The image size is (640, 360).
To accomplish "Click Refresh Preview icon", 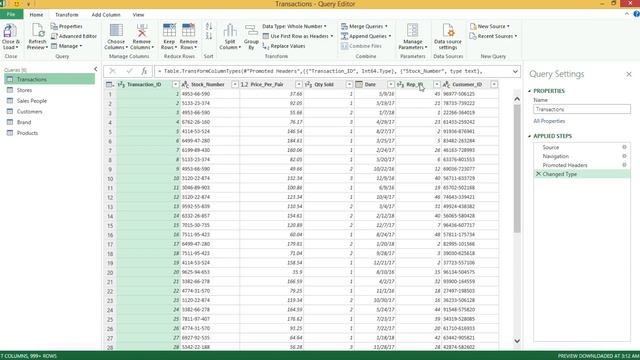I will click(x=38, y=31).
